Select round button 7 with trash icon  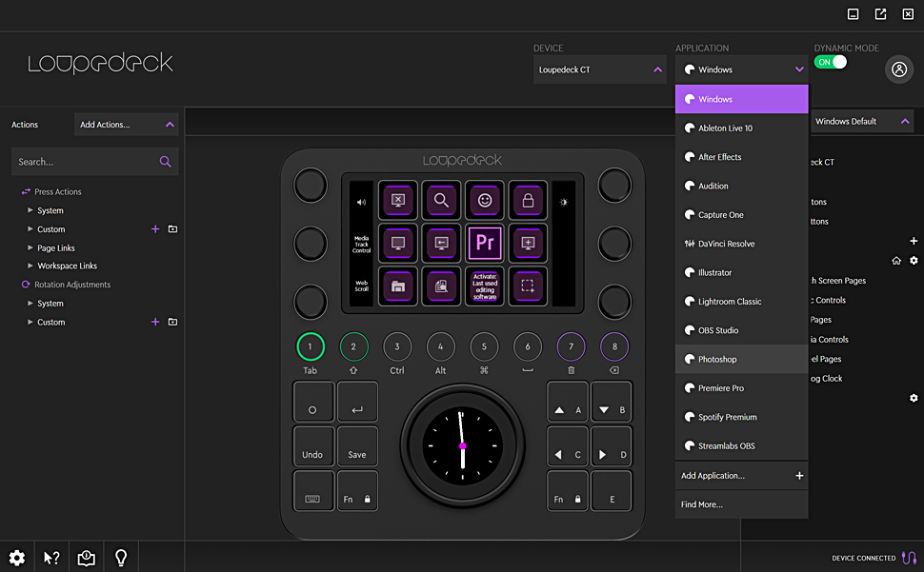click(571, 346)
